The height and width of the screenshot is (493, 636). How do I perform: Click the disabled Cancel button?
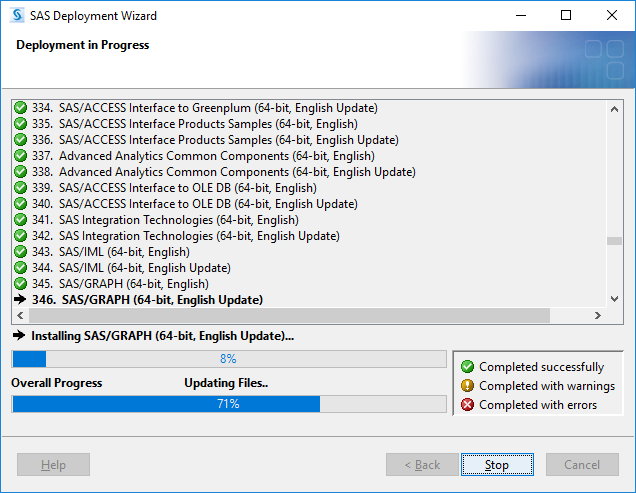coord(582,465)
